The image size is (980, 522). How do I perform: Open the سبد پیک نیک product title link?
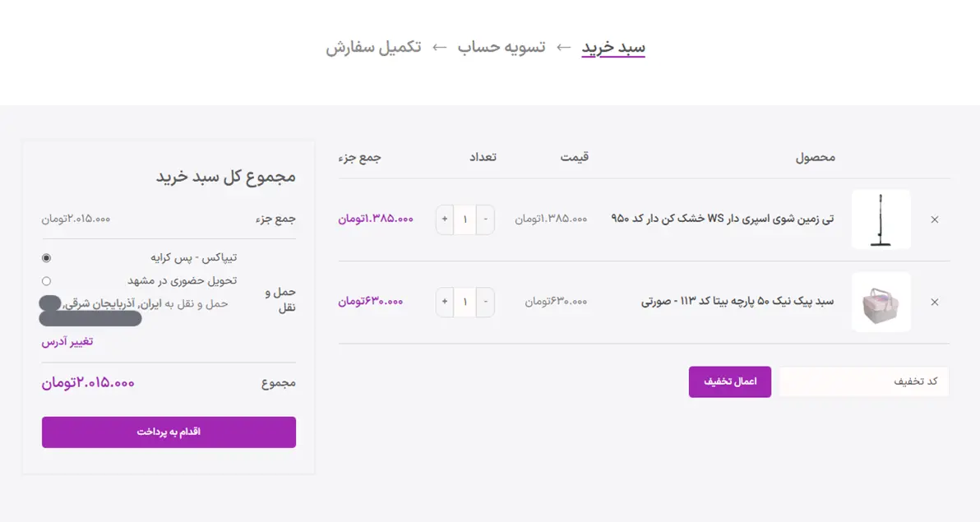(737, 302)
